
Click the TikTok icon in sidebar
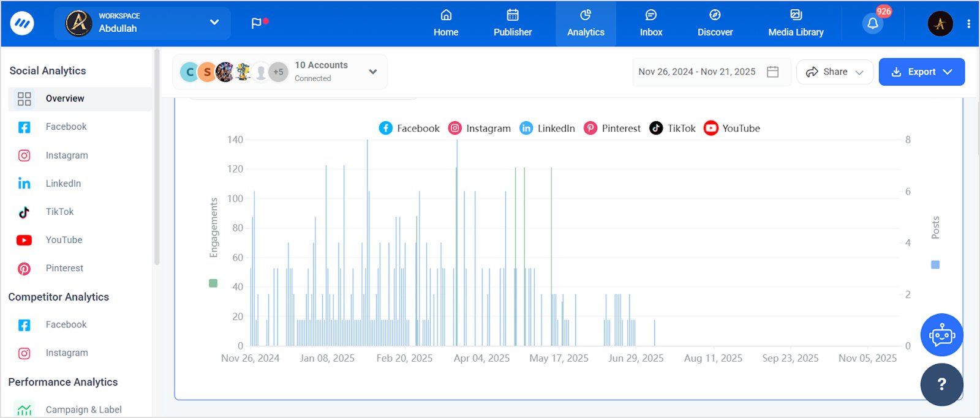click(24, 212)
